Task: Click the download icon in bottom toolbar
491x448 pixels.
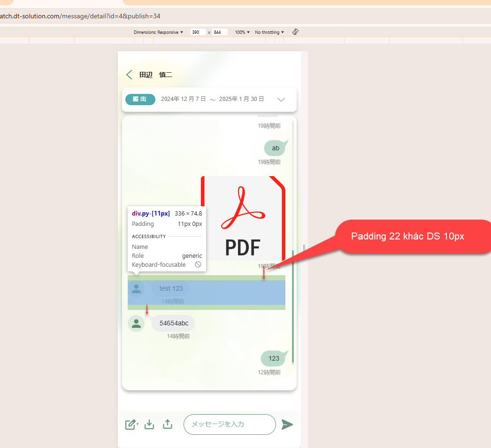Action: [149, 425]
